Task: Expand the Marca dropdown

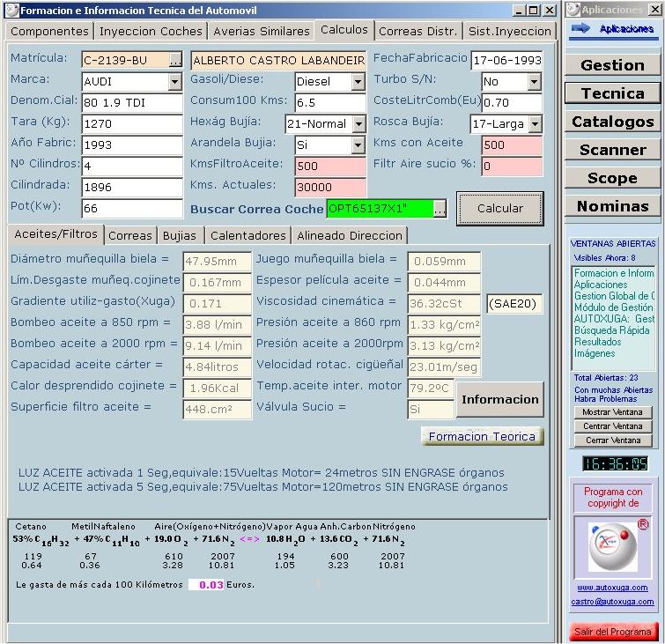Action: point(174,81)
